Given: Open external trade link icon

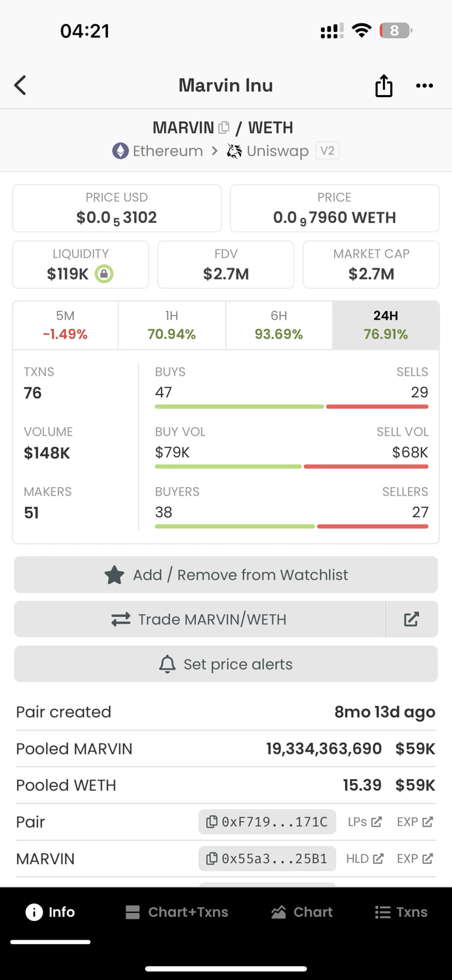Looking at the screenshot, I should coord(411,619).
